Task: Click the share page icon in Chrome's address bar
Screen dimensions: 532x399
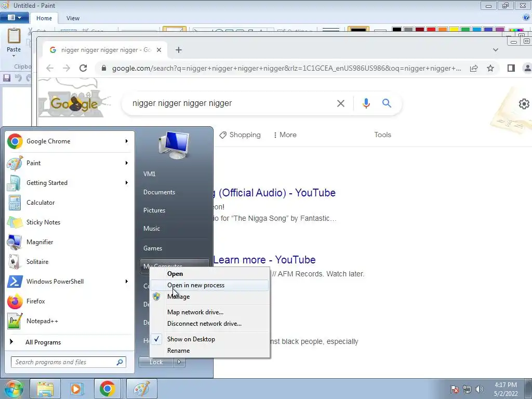Action: point(474,68)
